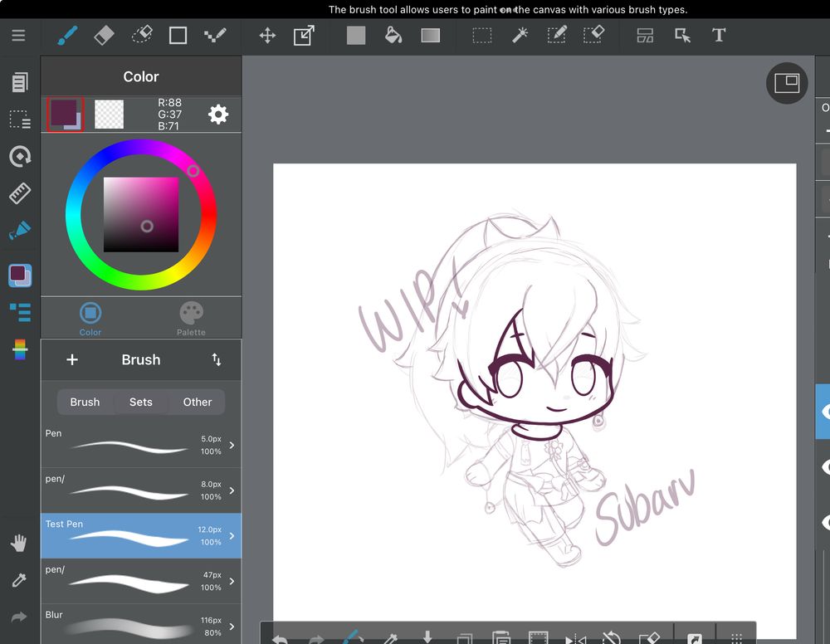The image size is (830, 644).
Task: Open the hamburger main menu
Action: (18, 36)
